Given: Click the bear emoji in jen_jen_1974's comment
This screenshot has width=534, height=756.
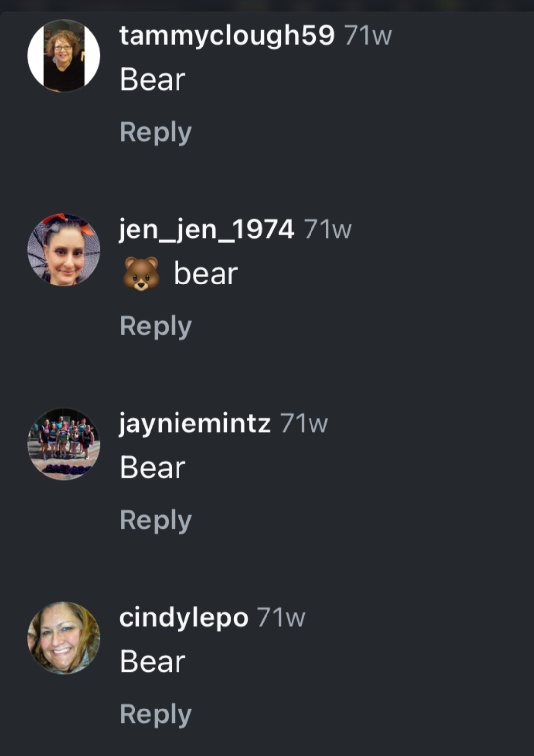Looking at the screenshot, I should pos(141,274).
